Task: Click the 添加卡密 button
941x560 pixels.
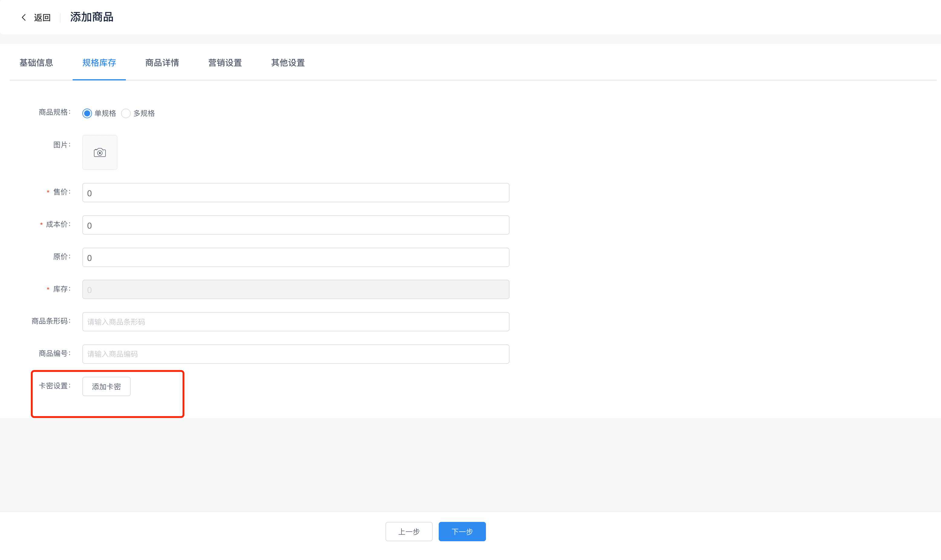Action: (107, 386)
